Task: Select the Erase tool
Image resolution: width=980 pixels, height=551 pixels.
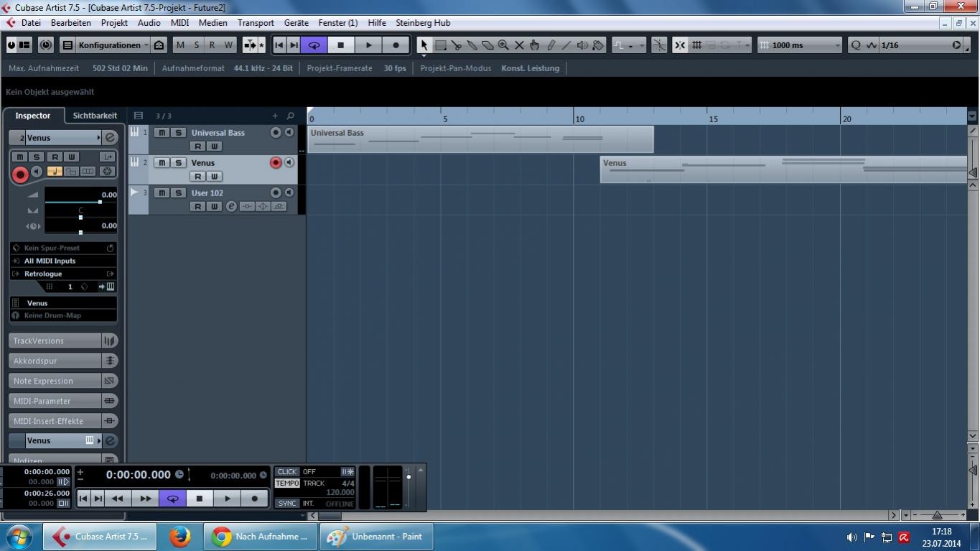Action: pos(488,45)
